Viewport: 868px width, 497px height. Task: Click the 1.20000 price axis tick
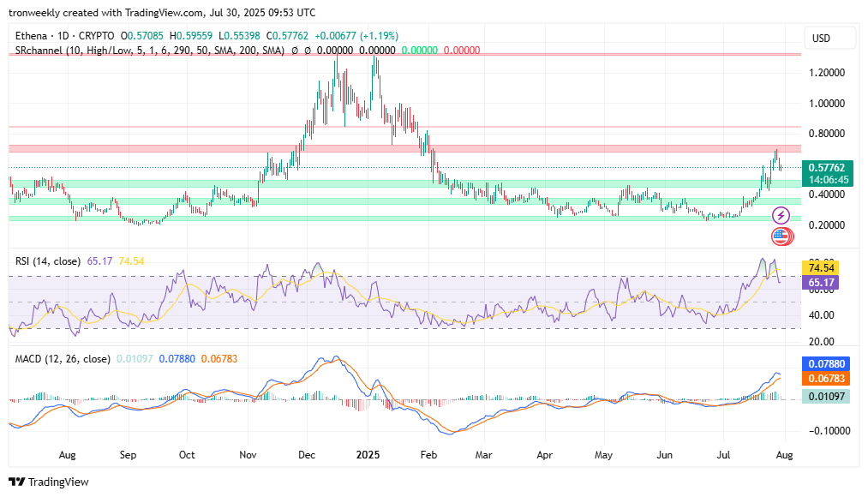pyautogui.click(x=827, y=73)
